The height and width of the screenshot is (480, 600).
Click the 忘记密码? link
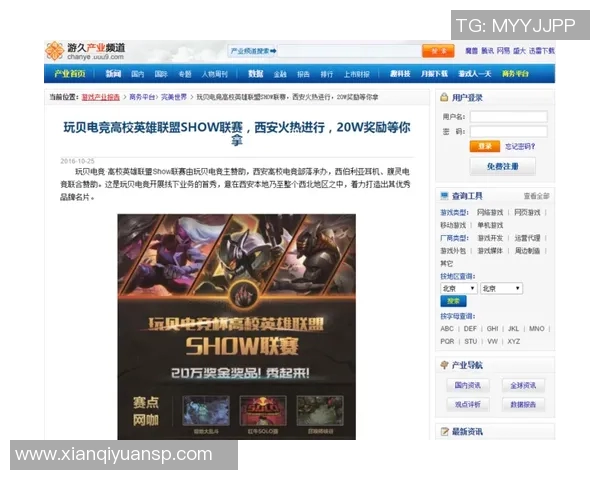(x=520, y=147)
